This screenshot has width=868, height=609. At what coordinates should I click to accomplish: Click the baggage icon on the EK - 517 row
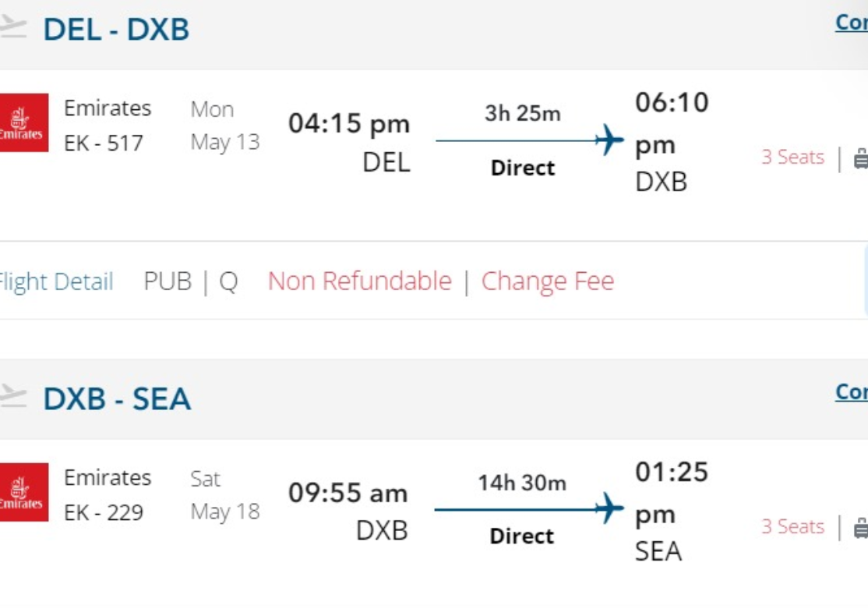coord(860,158)
